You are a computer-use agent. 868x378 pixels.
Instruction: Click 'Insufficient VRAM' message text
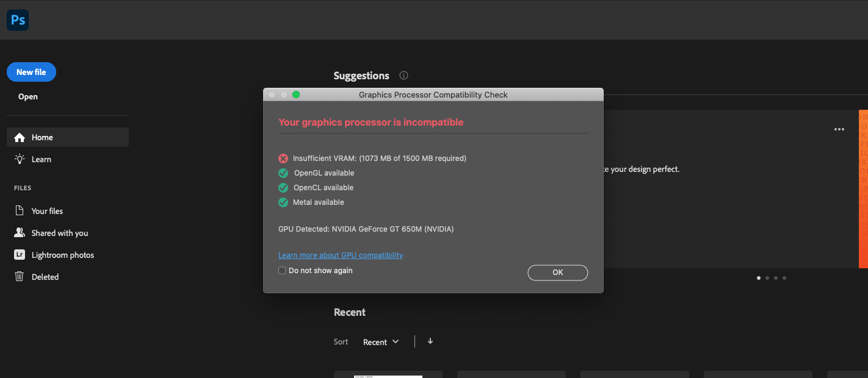tap(380, 159)
